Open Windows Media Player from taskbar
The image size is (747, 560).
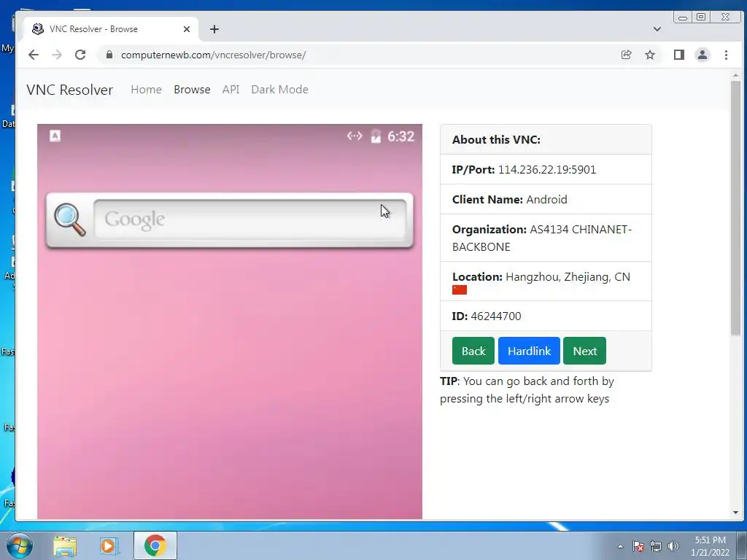[108, 545]
